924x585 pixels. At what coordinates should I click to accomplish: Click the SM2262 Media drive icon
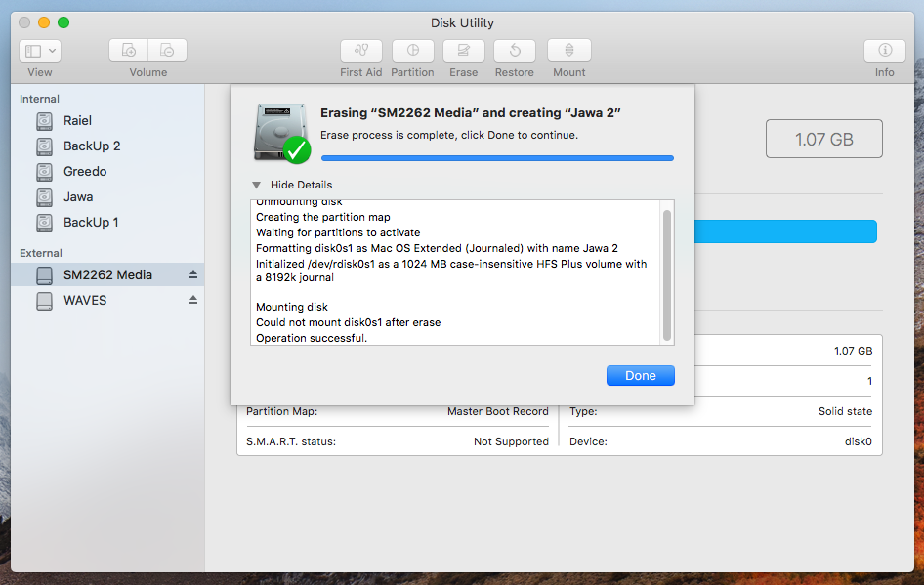click(x=44, y=275)
